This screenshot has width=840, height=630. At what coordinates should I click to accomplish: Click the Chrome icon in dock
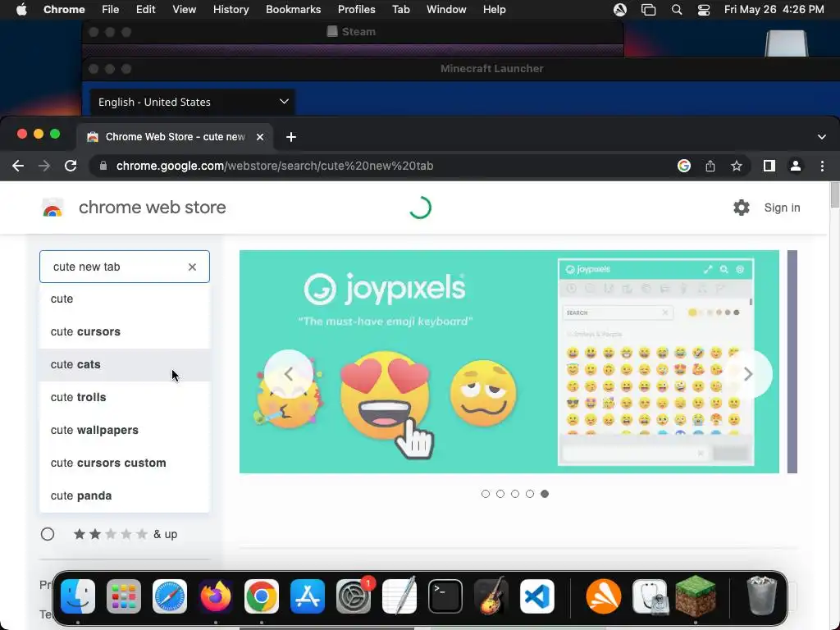click(262, 596)
